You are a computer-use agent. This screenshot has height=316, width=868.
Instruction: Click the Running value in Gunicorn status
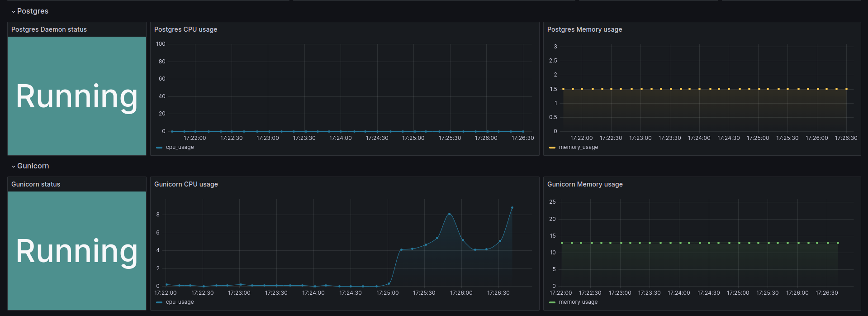[76, 251]
